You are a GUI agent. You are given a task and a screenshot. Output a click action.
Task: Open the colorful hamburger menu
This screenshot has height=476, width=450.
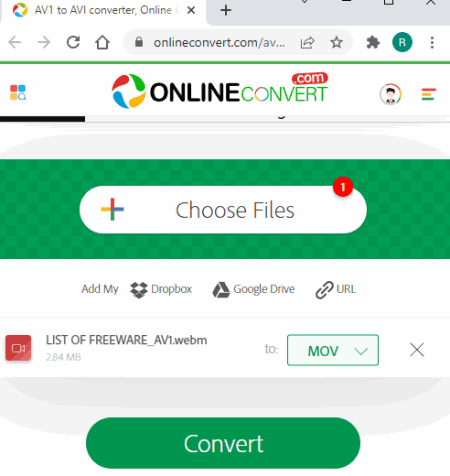(x=429, y=94)
